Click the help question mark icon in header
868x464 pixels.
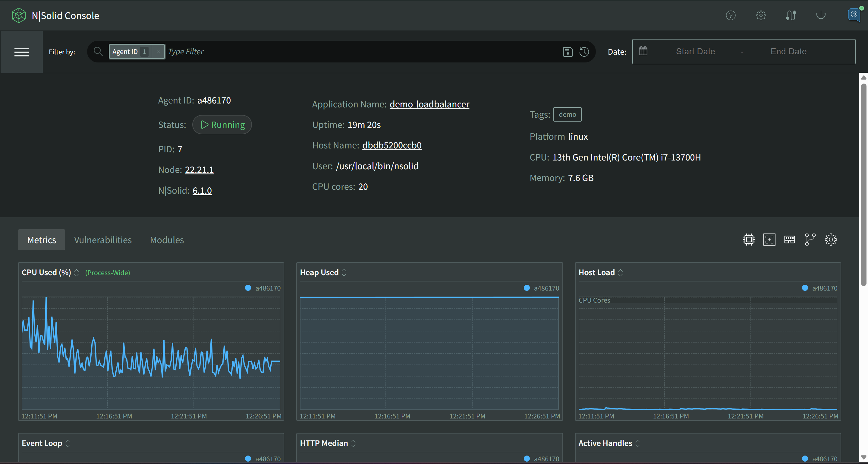pos(731,15)
